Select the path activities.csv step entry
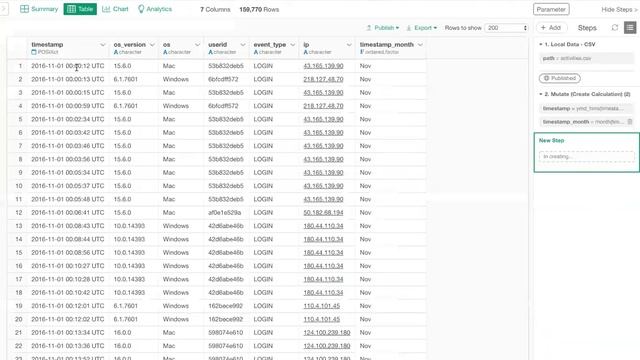 coord(587,58)
